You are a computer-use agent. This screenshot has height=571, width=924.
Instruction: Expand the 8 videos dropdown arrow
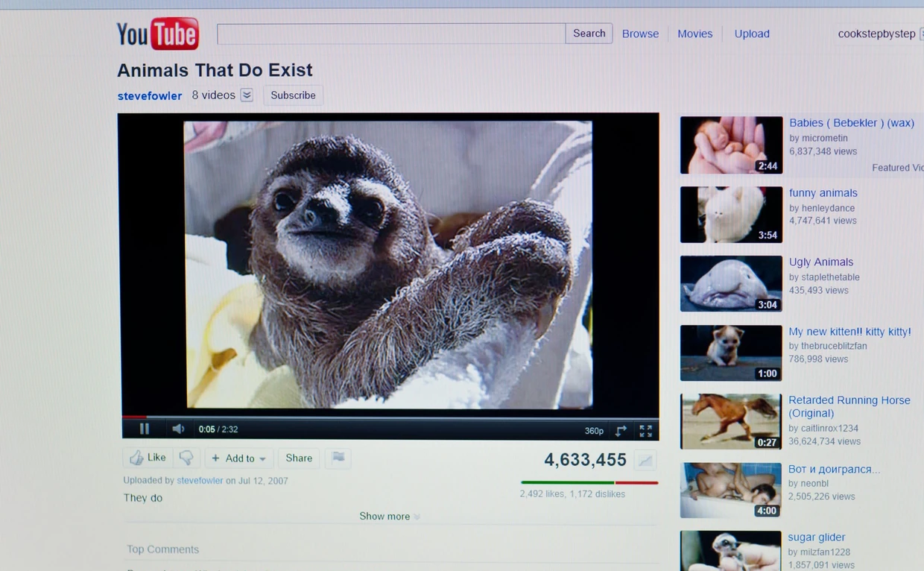(x=247, y=95)
